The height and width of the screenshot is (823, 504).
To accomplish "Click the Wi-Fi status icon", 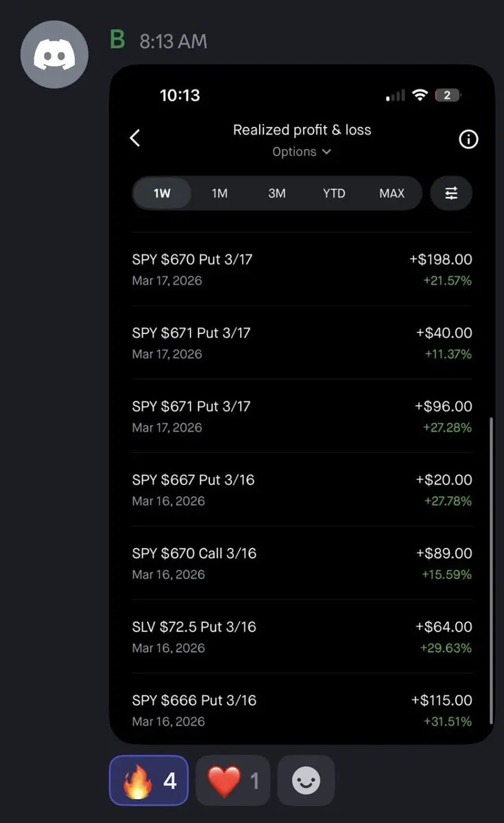I will coord(420,96).
